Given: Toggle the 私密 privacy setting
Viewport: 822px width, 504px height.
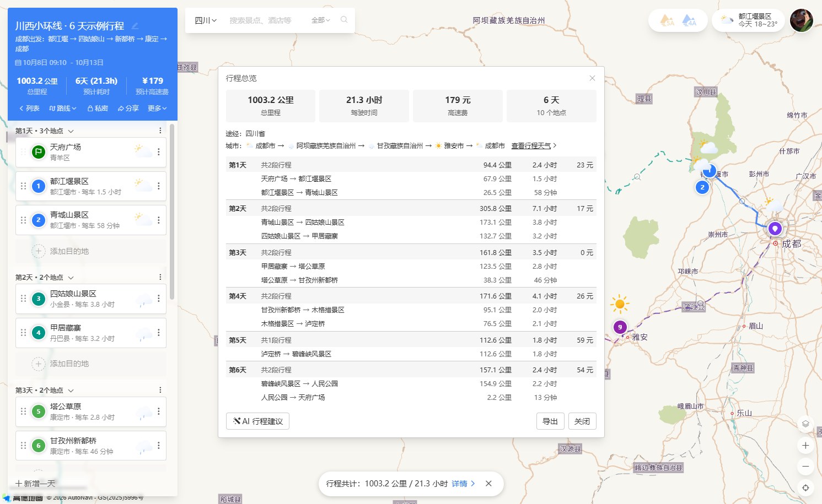Looking at the screenshot, I should (x=98, y=109).
